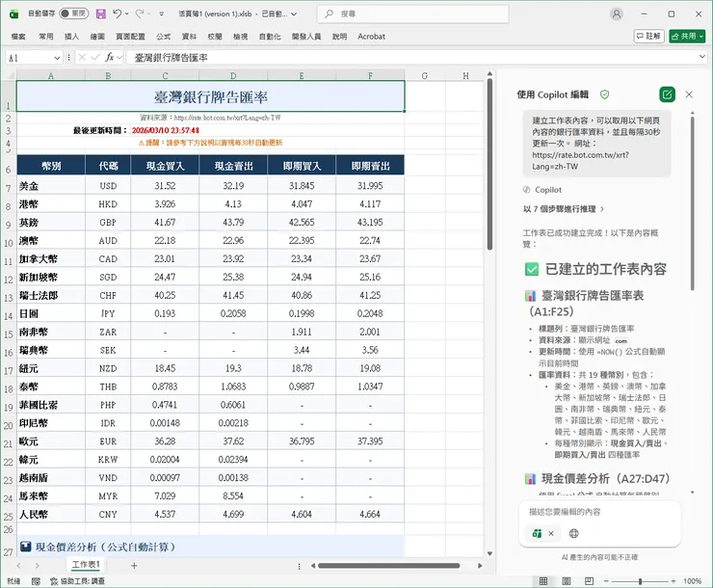Zoom in with the plus button
Screen dimensions: 713x588
(x=673, y=581)
